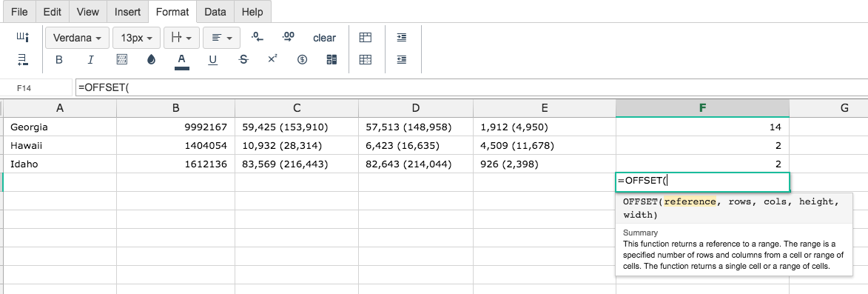Toggle bold formatting

tap(59, 60)
